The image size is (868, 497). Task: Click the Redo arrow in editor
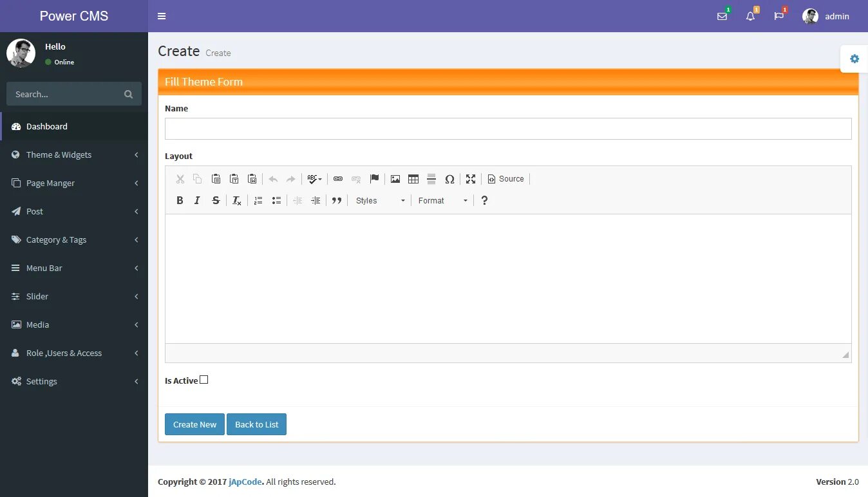(x=291, y=179)
